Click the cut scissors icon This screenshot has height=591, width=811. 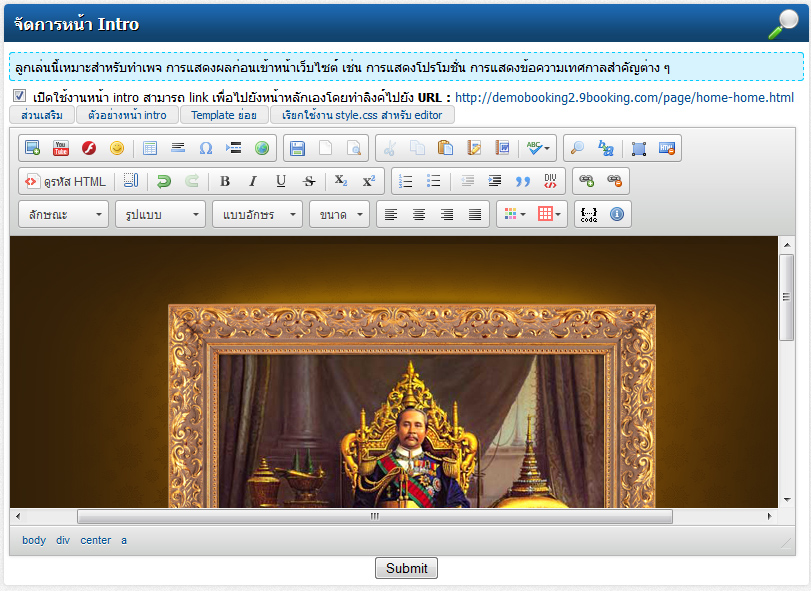point(389,148)
